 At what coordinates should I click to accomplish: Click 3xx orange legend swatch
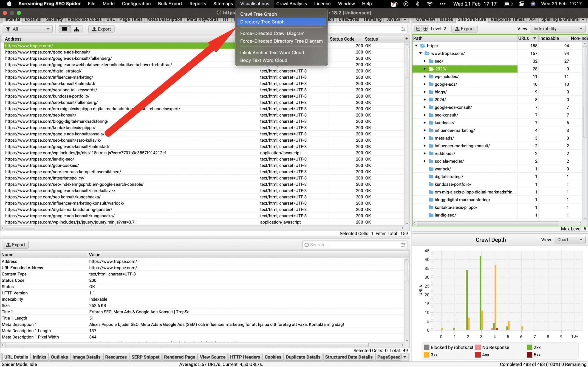coord(426,355)
